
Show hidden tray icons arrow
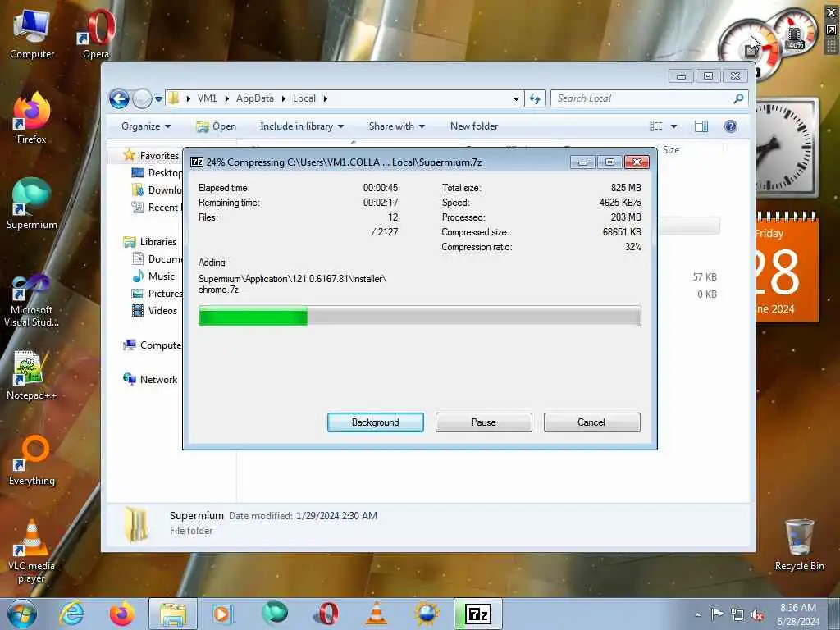point(697,615)
